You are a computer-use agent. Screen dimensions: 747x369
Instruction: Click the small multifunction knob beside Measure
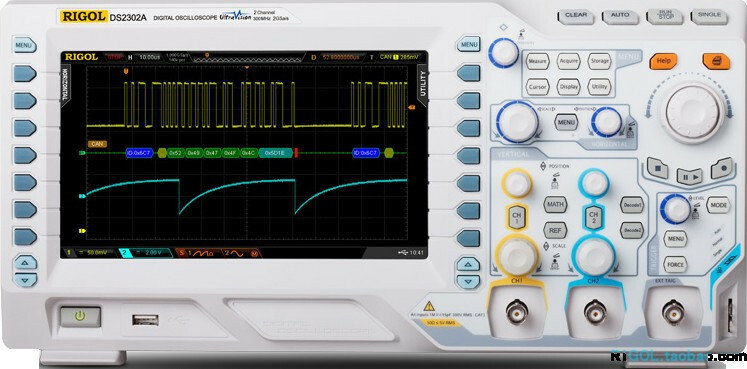505,53
